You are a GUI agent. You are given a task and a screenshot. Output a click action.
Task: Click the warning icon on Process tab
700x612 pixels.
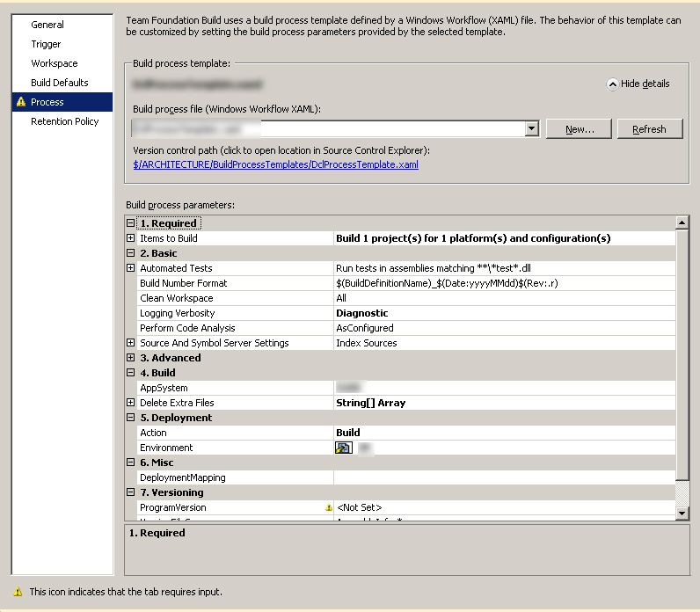point(20,102)
